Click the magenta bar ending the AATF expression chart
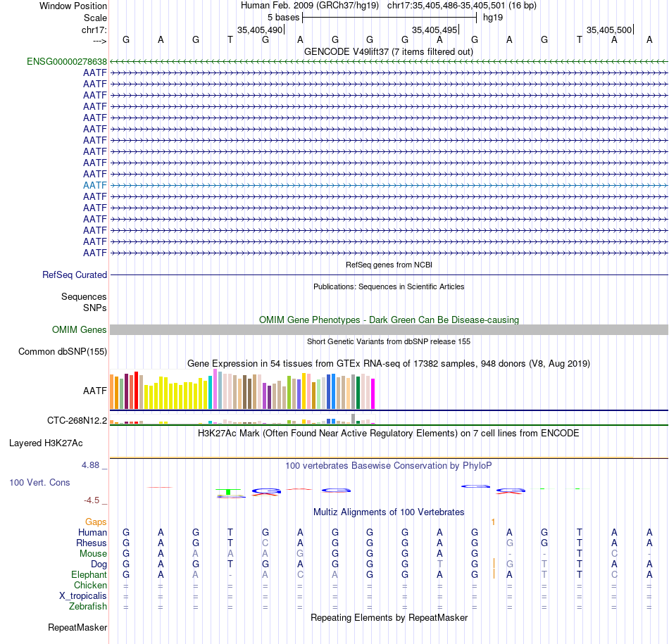 pyautogui.click(x=373, y=393)
